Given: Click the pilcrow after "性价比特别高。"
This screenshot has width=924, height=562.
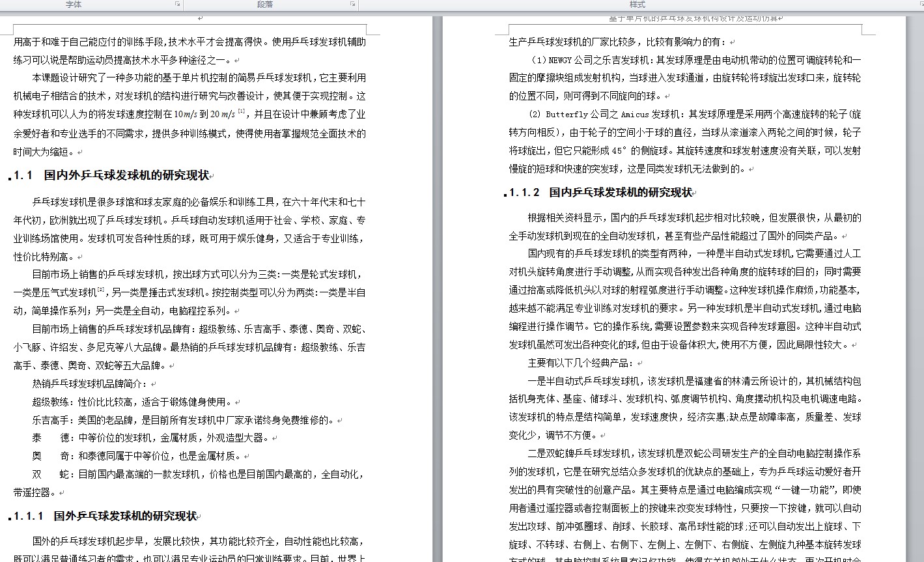Looking at the screenshot, I should click(79, 257).
